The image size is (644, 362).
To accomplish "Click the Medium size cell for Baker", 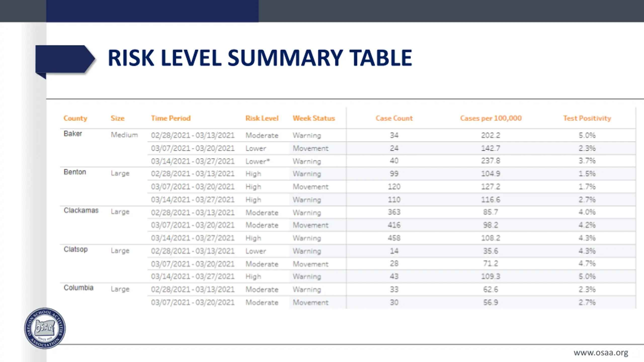I will [x=124, y=135].
